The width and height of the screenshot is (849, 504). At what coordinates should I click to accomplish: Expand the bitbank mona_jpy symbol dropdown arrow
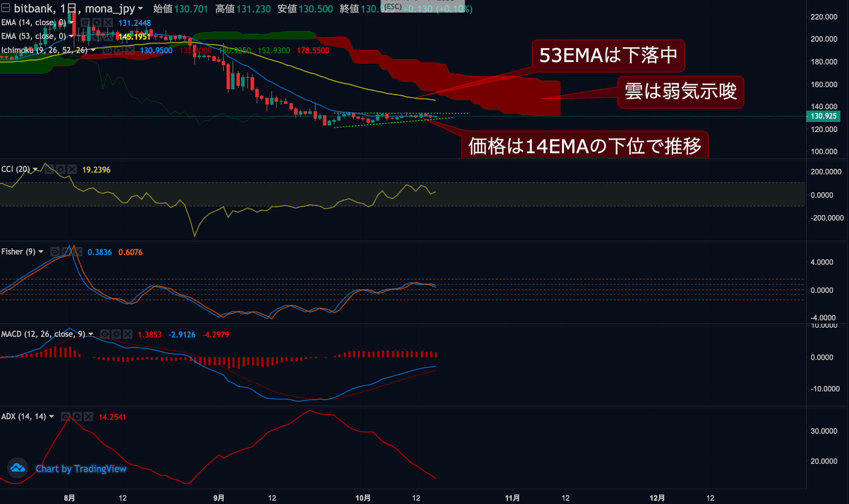click(x=140, y=9)
